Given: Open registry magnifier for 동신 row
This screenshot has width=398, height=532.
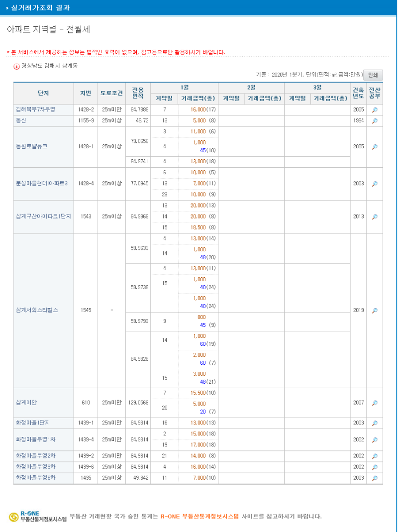Looking at the screenshot, I should (x=375, y=121).
